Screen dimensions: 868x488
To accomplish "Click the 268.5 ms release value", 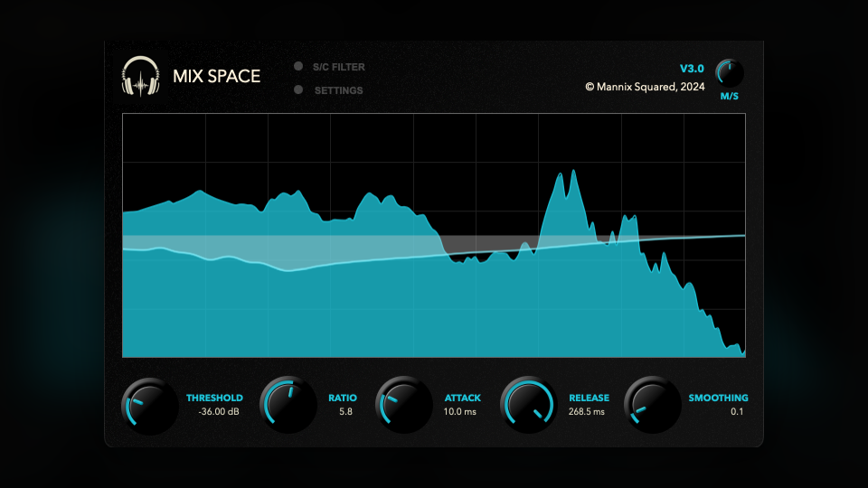I will 586,412.
